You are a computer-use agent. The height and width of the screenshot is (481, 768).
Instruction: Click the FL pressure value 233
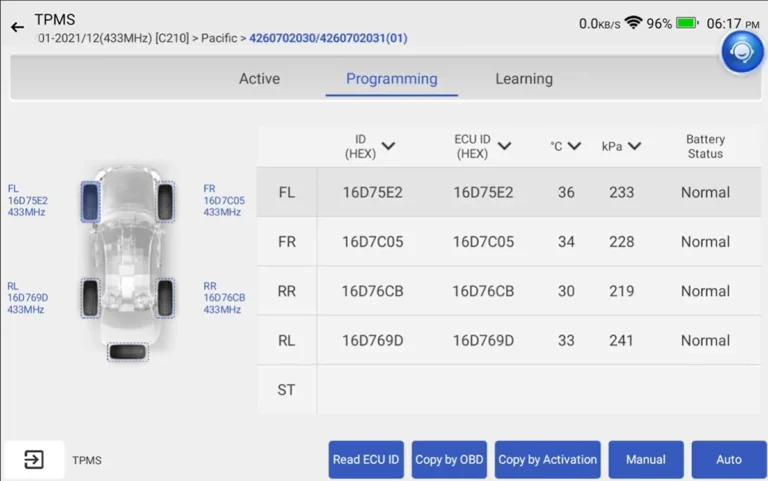622,192
